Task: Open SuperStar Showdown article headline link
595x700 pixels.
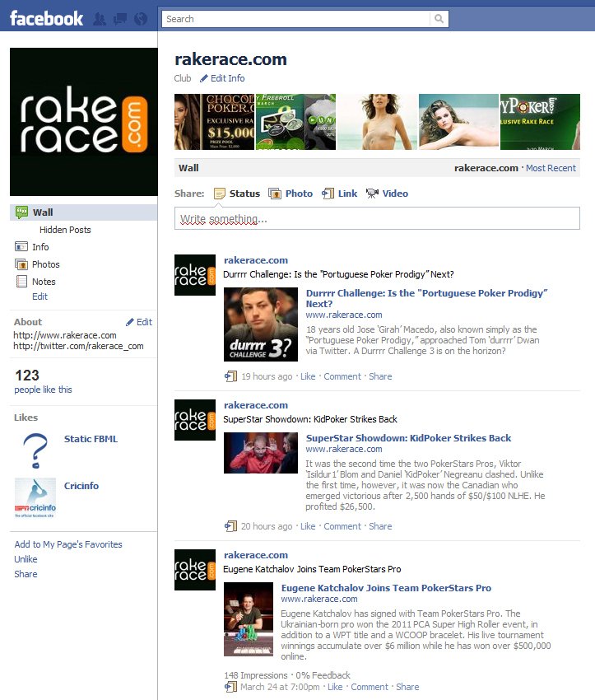Action: pos(408,438)
